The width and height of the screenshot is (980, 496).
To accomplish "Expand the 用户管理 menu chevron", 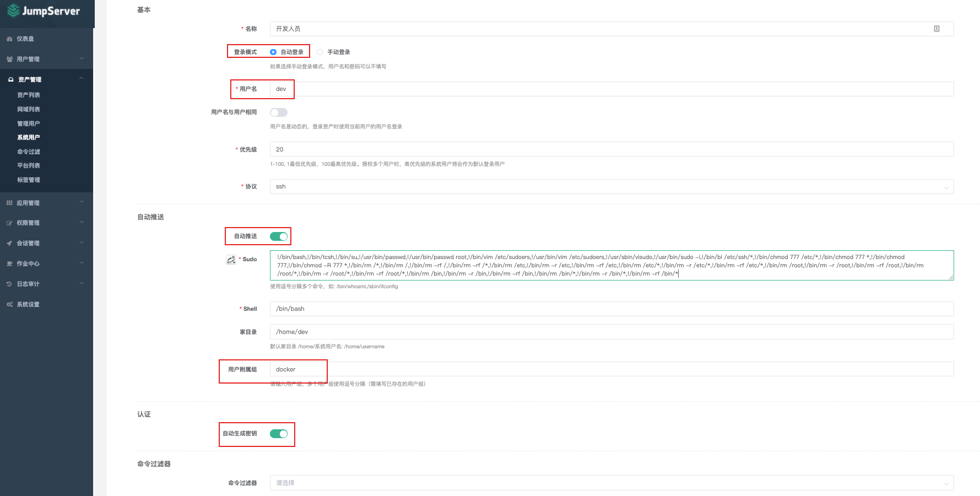I will click(82, 58).
